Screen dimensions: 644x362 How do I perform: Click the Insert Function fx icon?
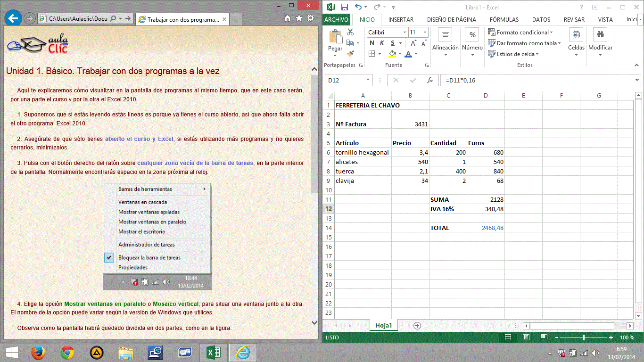[x=430, y=80]
